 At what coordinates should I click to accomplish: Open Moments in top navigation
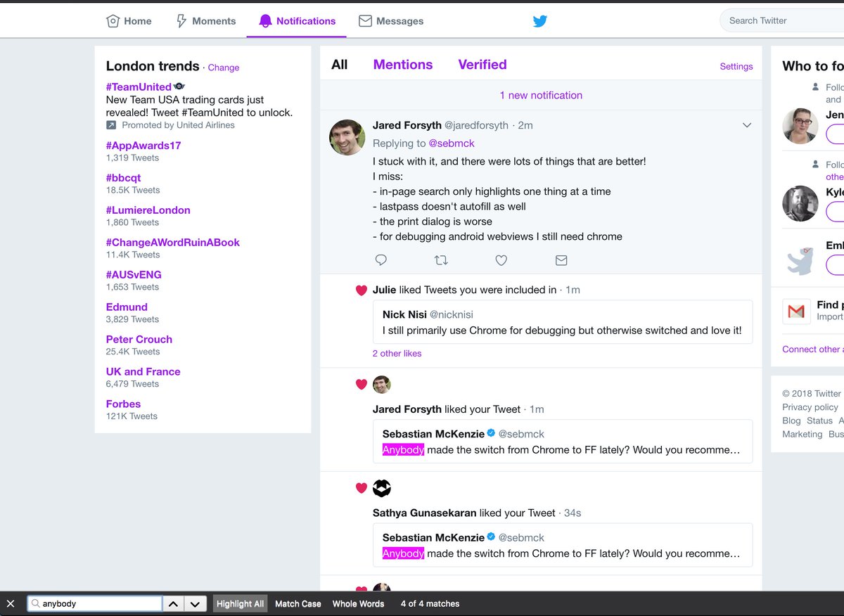click(x=206, y=21)
